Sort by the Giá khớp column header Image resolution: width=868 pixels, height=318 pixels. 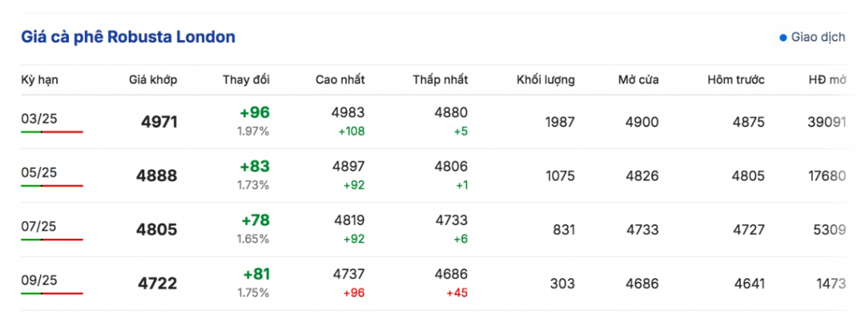pyautogui.click(x=153, y=80)
